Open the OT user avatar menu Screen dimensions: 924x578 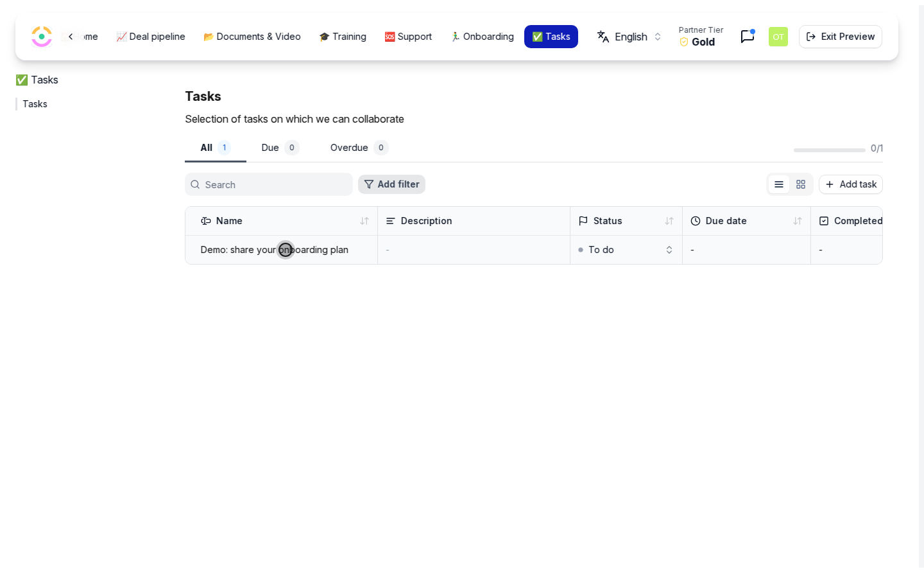pos(778,37)
